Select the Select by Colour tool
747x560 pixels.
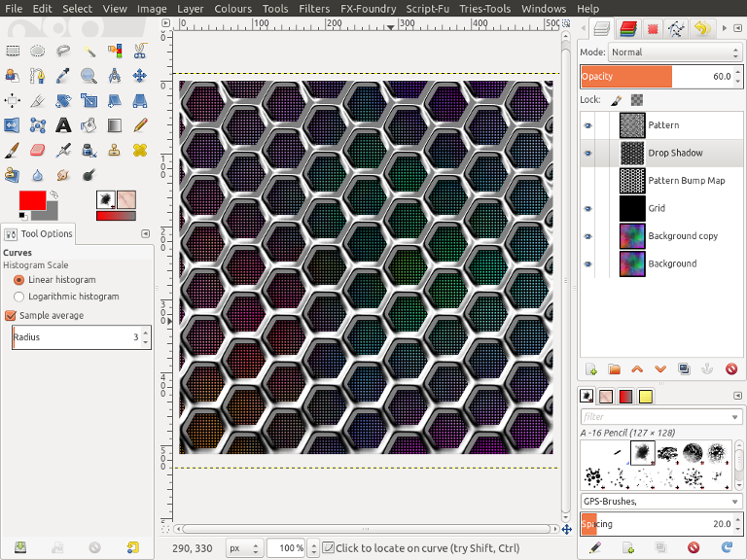(115, 51)
